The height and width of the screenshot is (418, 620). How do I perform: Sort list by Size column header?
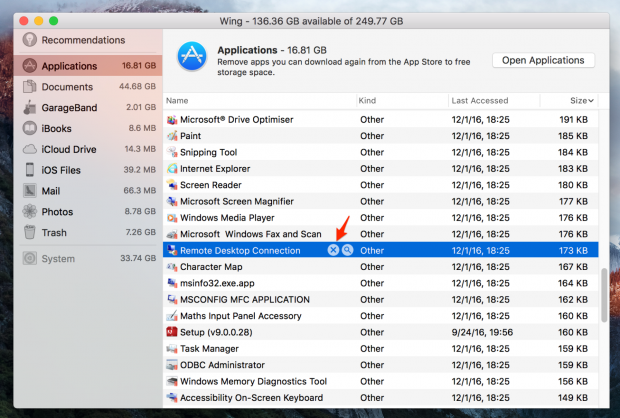click(580, 101)
